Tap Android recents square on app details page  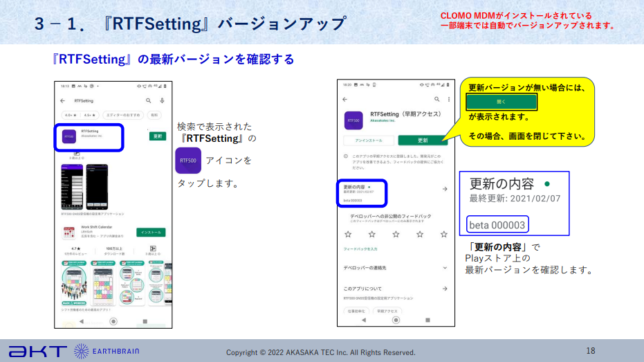pos(427,320)
